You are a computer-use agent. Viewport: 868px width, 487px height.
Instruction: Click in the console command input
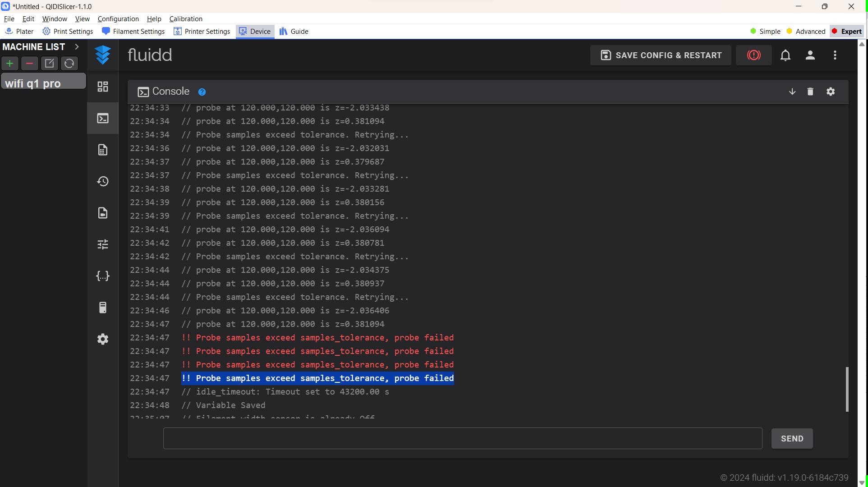point(462,438)
